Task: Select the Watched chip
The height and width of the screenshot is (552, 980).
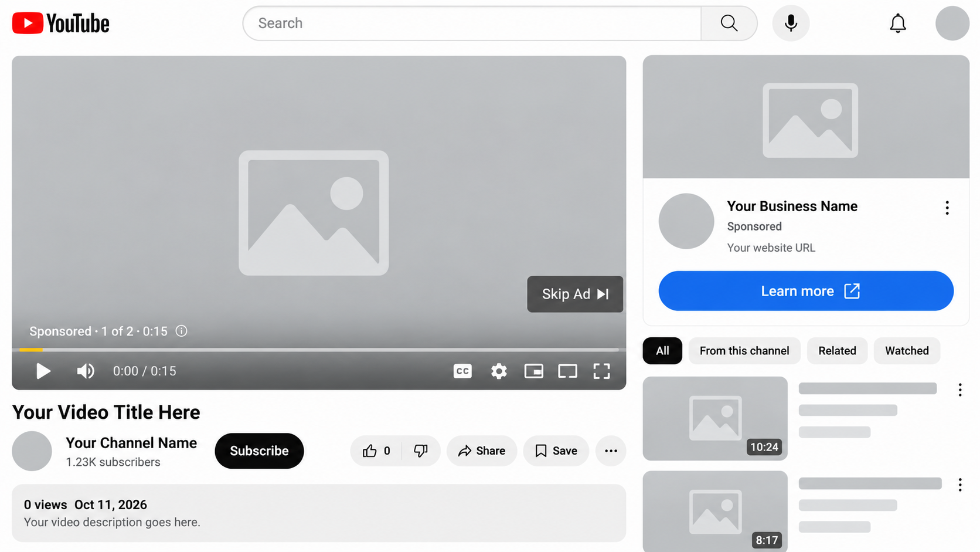Action: pos(907,351)
